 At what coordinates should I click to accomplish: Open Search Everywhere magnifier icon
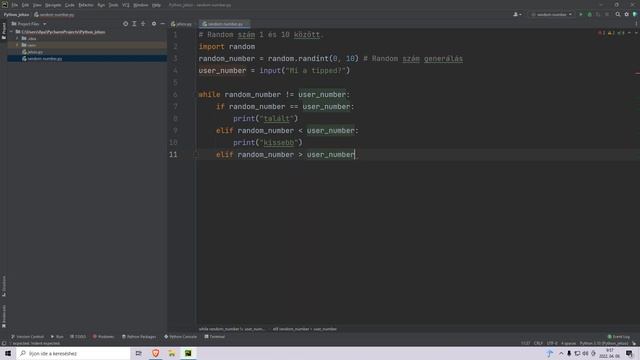click(618, 15)
